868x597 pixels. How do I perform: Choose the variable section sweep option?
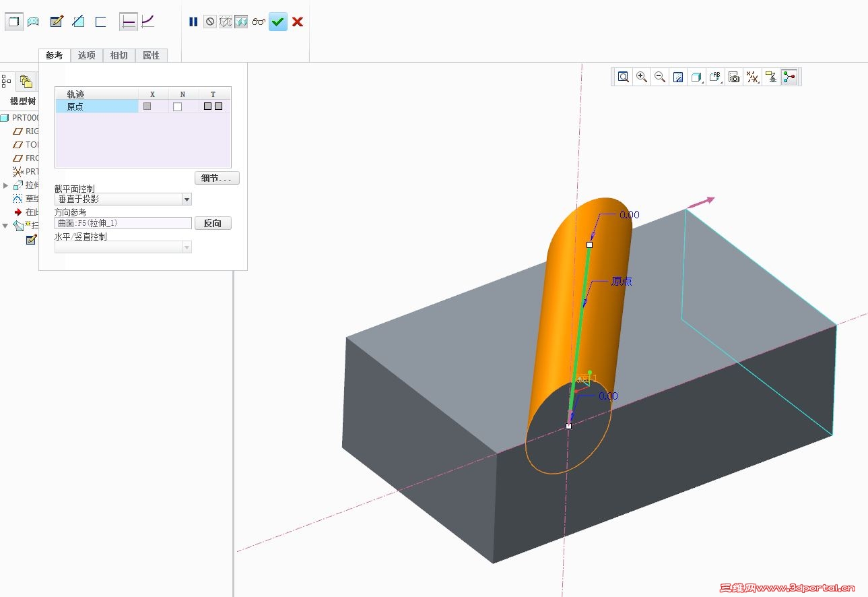pos(148,22)
